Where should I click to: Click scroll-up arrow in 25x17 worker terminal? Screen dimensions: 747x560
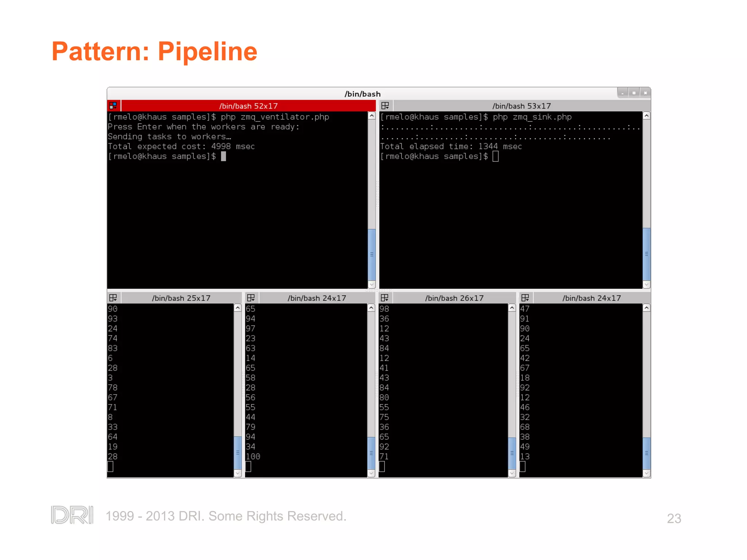[x=237, y=308]
